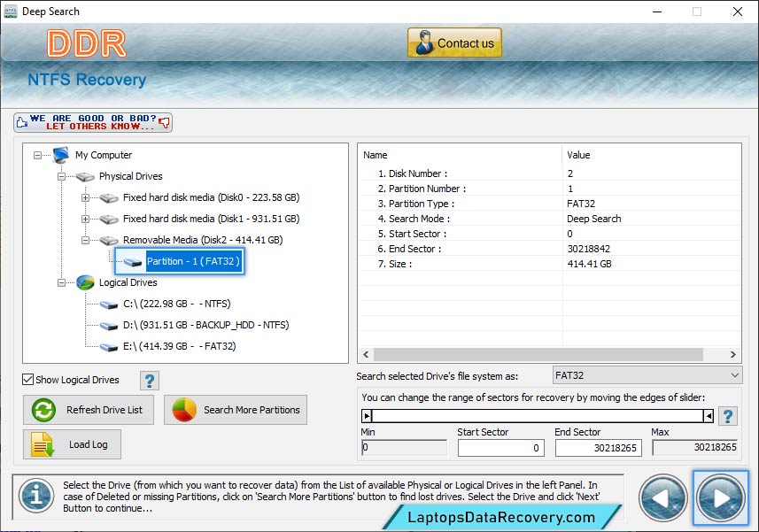Click the End Sector input field

(x=599, y=448)
